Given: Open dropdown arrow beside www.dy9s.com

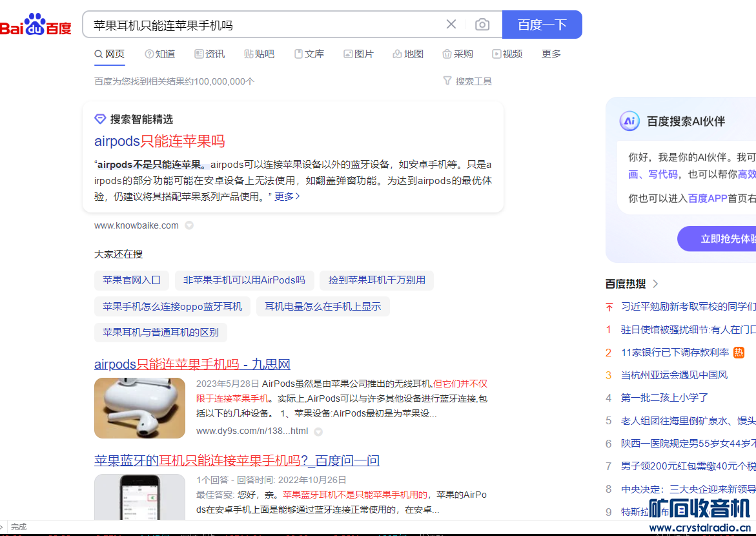Looking at the screenshot, I should (318, 431).
